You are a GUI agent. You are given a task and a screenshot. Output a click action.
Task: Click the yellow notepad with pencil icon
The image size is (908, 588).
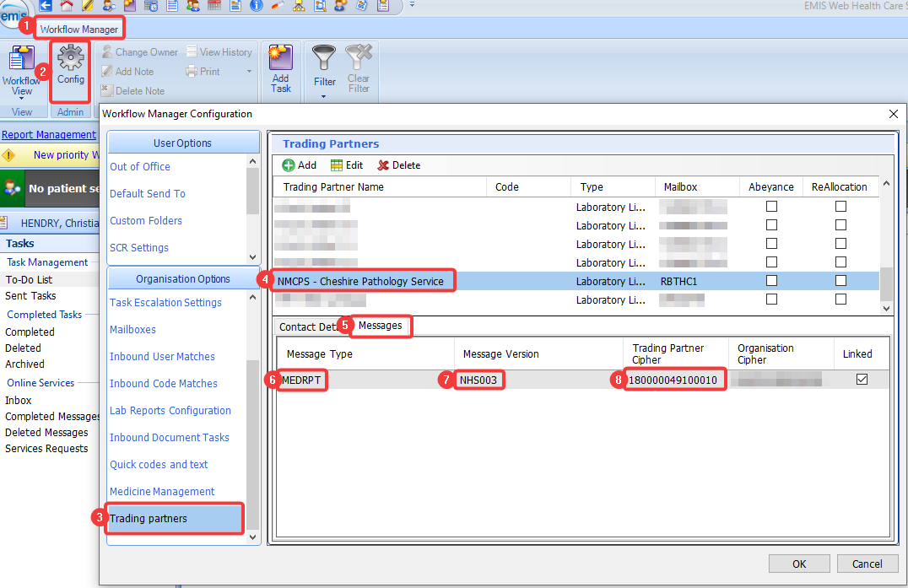[x=88, y=6]
